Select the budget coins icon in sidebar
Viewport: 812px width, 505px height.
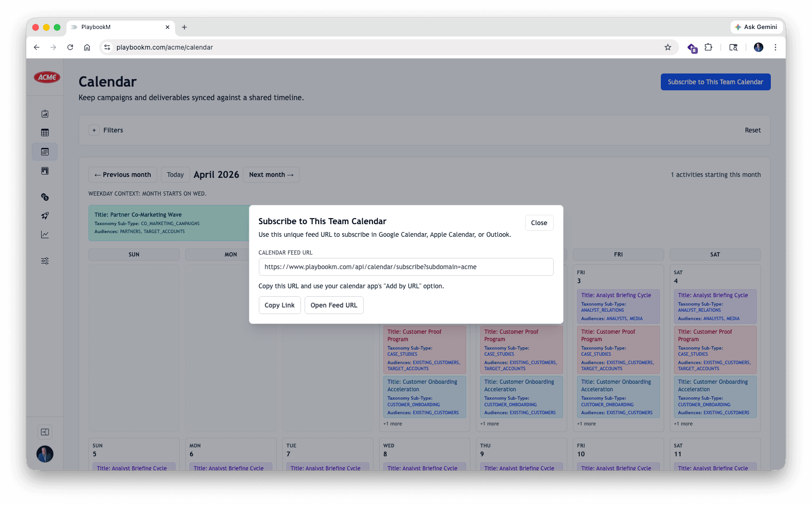(x=45, y=197)
